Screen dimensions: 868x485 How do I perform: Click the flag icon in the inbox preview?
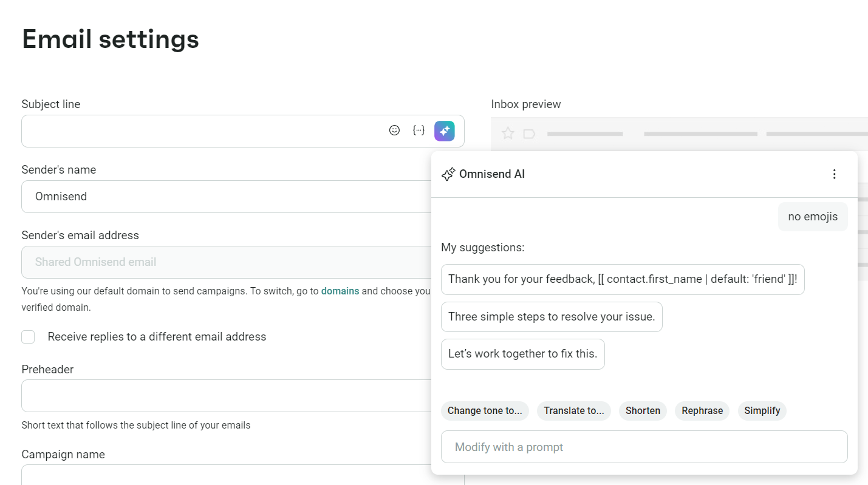[528, 133]
